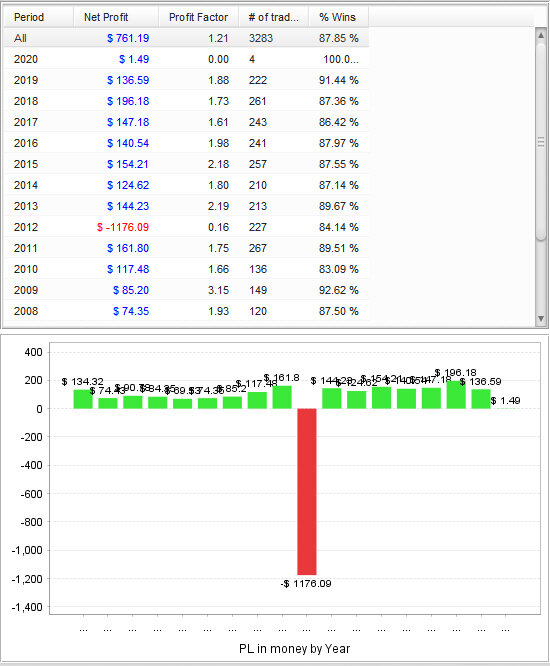Click the red $ -1176.09 net profit cell
This screenshot has width=550, height=666.
(x=123, y=227)
